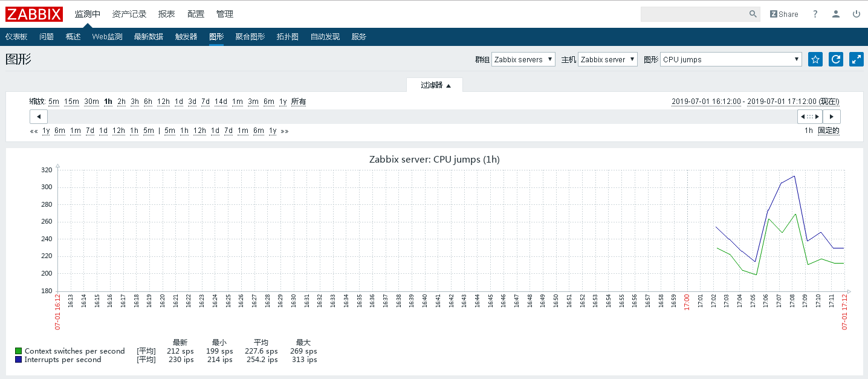Click the time scrollbar handle at right

click(810, 117)
